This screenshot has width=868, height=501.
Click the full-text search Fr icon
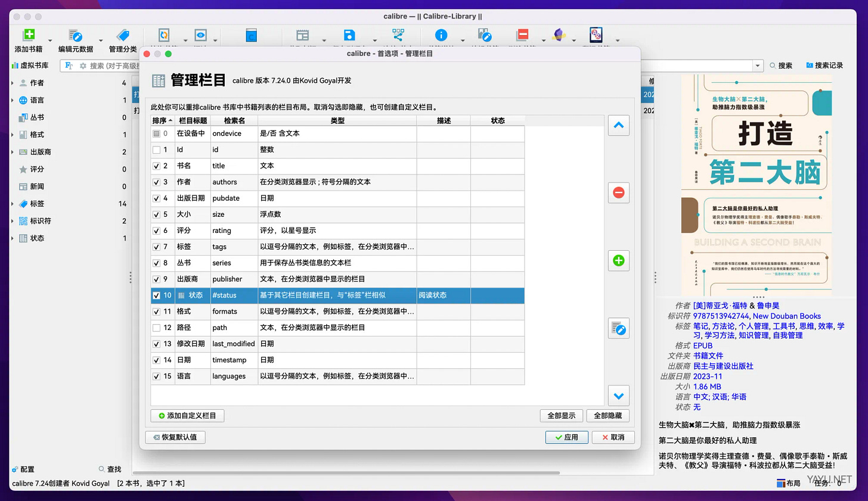point(69,66)
